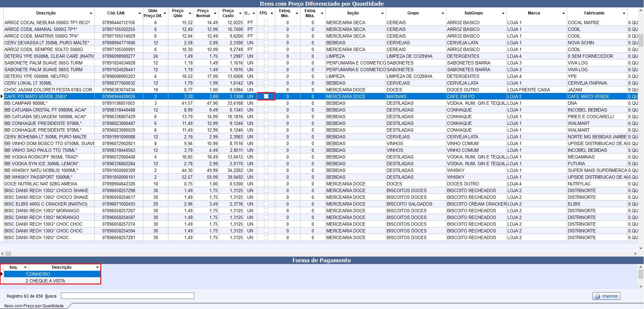Image resolution: width=644 pixels, height=309 pixels.
Task: Toggle FPG checkbox for DETERG YPE 5000ML NEUTRO
Action: click(x=266, y=76)
